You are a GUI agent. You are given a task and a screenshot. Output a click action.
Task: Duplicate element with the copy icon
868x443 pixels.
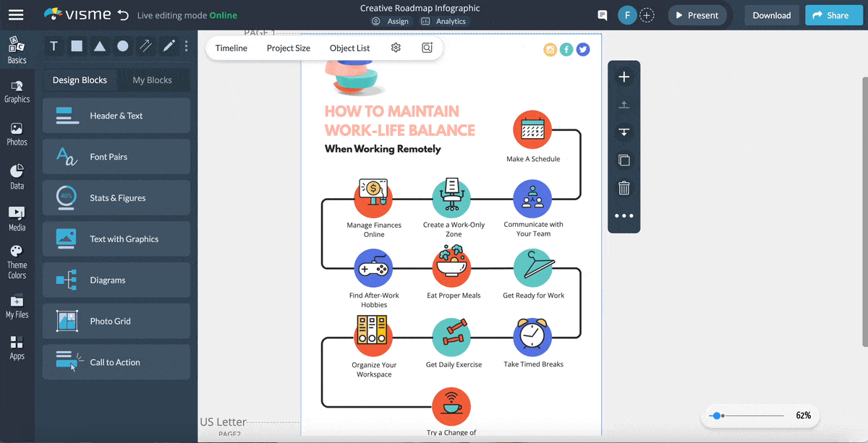pos(624,160)
